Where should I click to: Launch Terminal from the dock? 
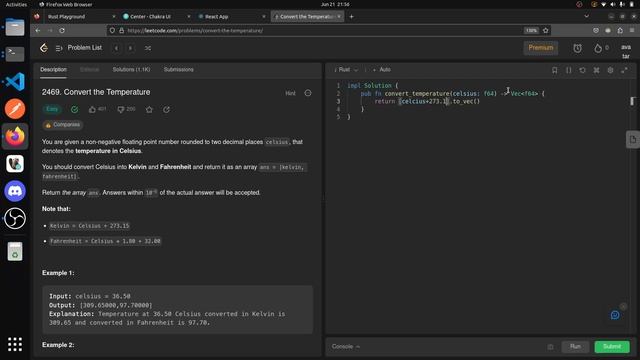coord(15,54)
